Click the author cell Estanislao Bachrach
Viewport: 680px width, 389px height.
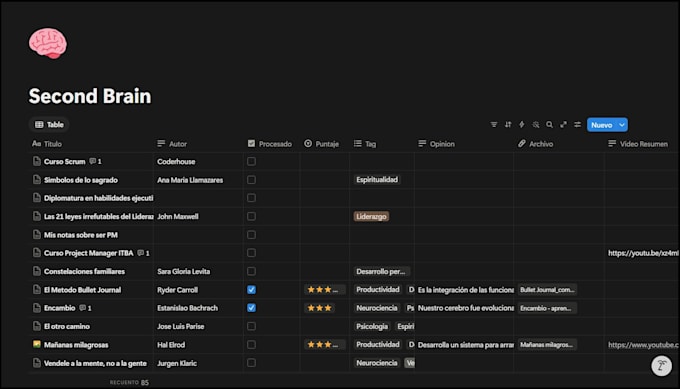(x=187, y=308)
